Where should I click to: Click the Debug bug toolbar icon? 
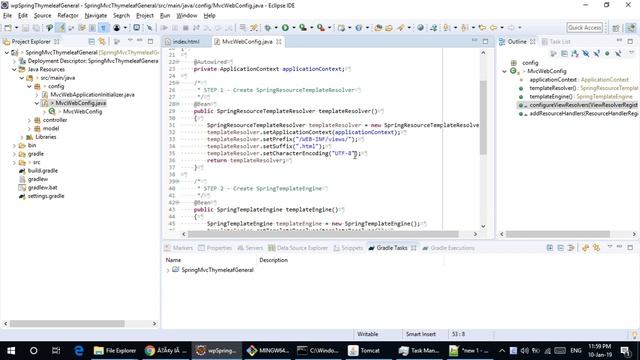tap(267, 28)
